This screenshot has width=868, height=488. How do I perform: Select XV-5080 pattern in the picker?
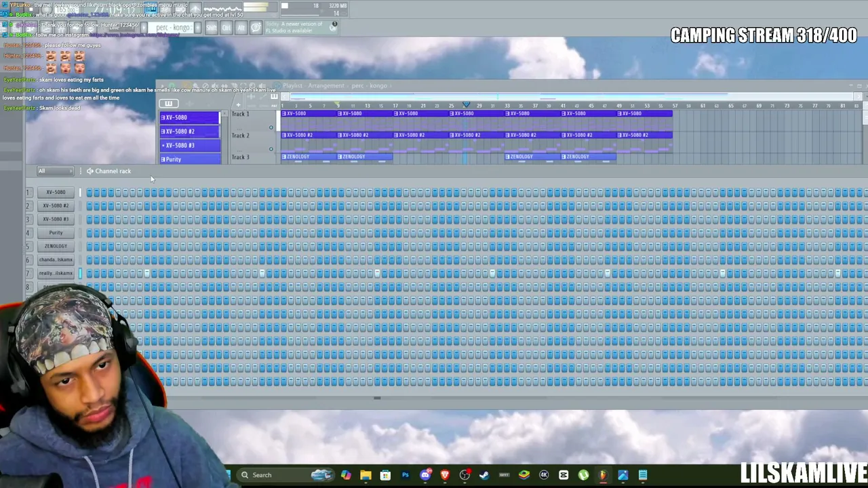click(x=190, y=117)
